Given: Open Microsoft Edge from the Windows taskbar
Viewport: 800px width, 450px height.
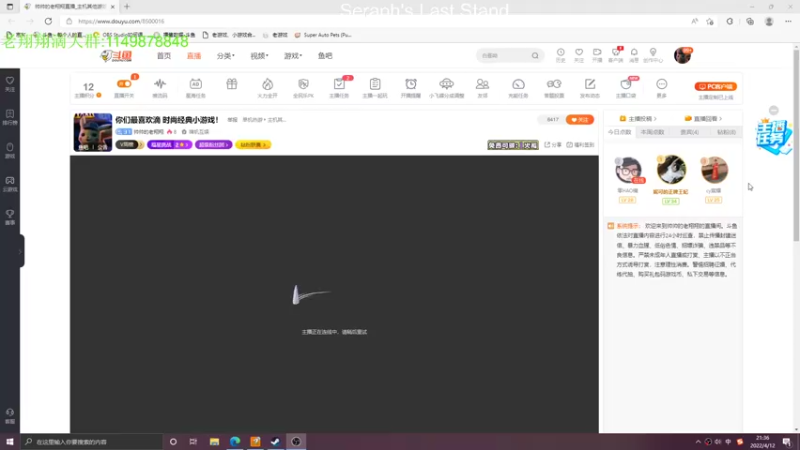Looking at the screenshot, I should point(235,441).
